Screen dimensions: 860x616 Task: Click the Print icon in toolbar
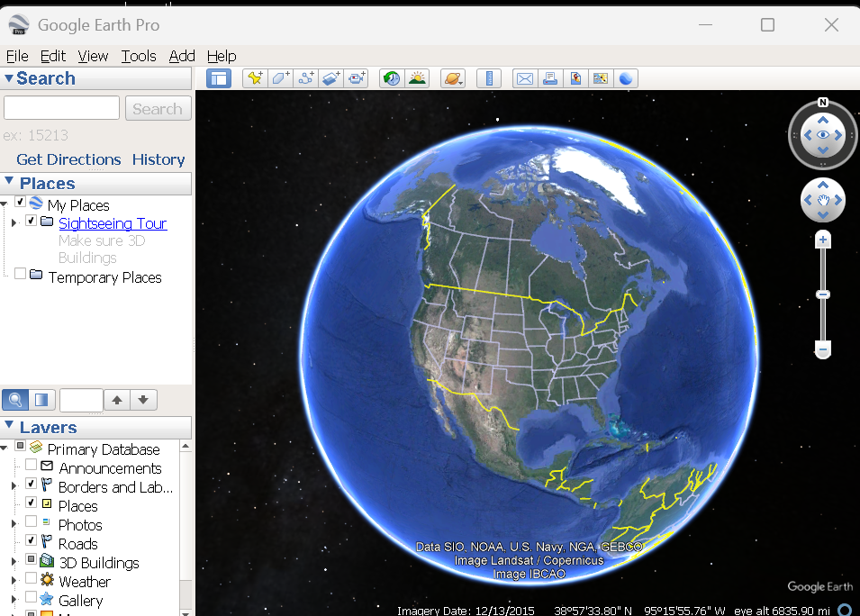point(550,78)
